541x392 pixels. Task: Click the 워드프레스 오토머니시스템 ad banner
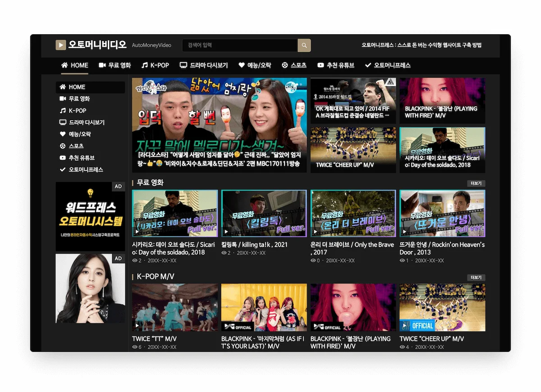(90, 217)
